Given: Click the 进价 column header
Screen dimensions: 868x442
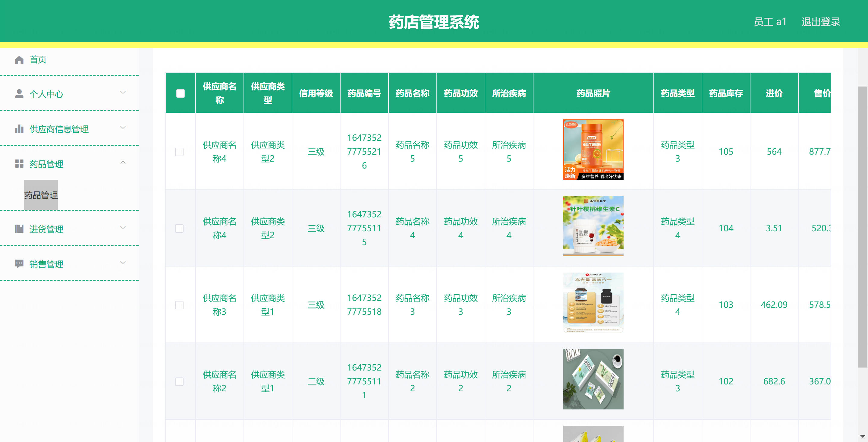Looking at the screenshot, I should [774, 93].
